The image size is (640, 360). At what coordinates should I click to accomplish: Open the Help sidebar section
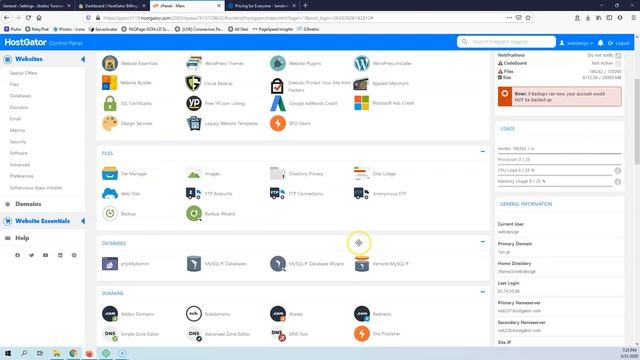[x=22, y=238]
